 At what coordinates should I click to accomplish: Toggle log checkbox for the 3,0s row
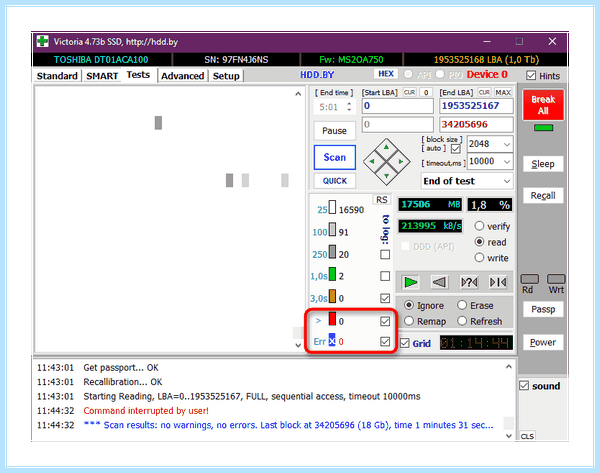point(385,298)
